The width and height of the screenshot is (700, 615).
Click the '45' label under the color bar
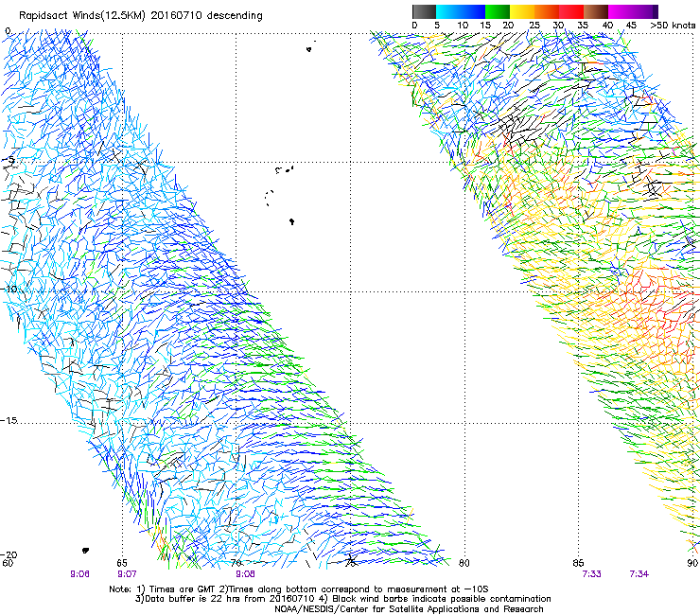631,26
